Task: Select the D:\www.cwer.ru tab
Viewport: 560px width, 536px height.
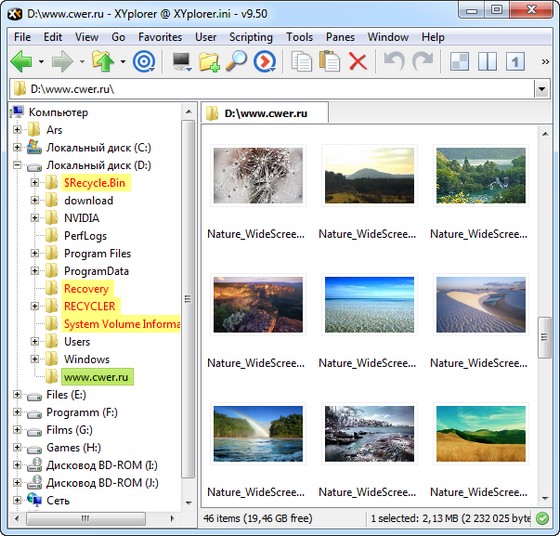Action: coord(265,113)
